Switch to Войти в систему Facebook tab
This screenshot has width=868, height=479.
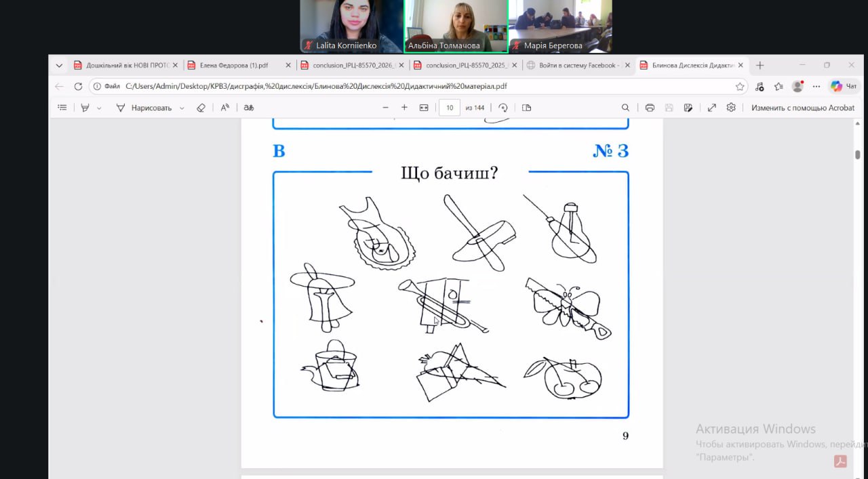(x=577, y=66)
